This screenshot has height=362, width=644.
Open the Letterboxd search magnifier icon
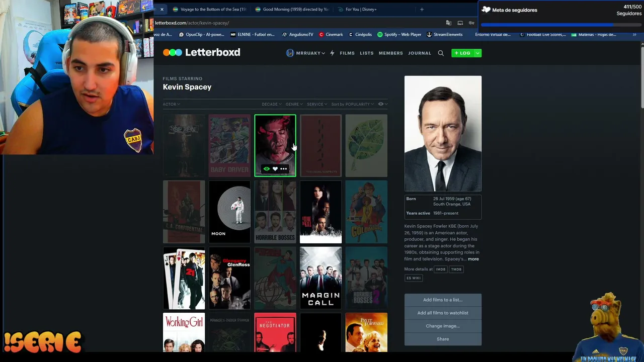click(441, 53)
